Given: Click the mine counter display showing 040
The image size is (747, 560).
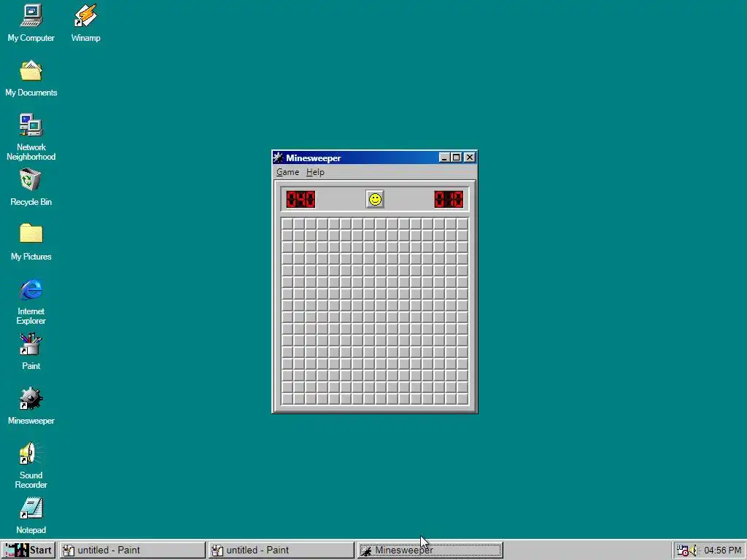Looking at the screenshot, I should [x=301, y=199].
